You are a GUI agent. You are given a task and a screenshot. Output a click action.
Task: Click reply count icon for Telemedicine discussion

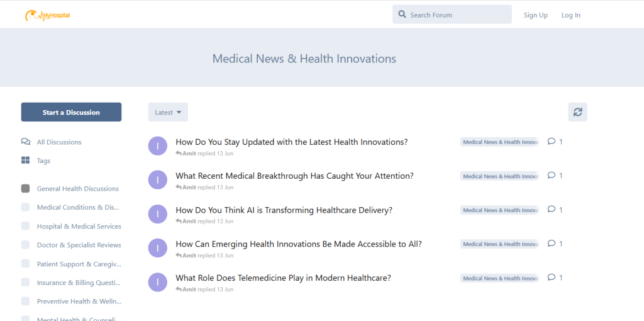[552, 278]
